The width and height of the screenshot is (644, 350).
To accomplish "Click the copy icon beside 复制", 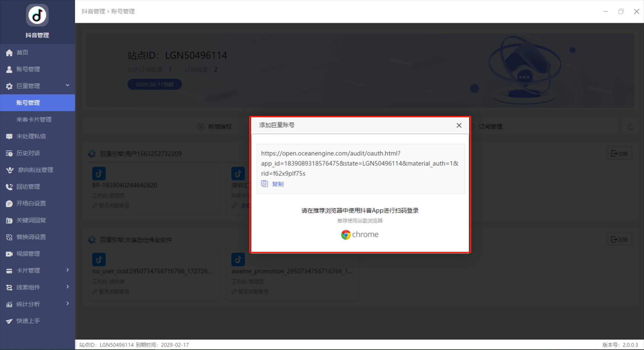I will coord(265,184).
